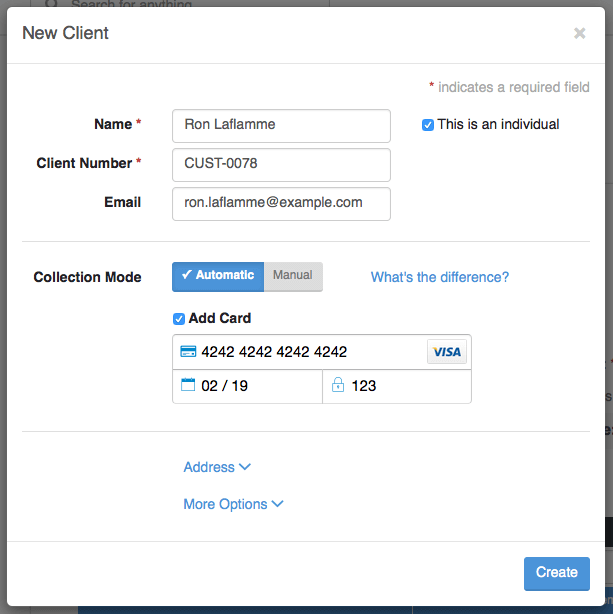
Task: Focus the Name field with Ron Laflamme
Action: pyautogui.click(x=281, y=126)
